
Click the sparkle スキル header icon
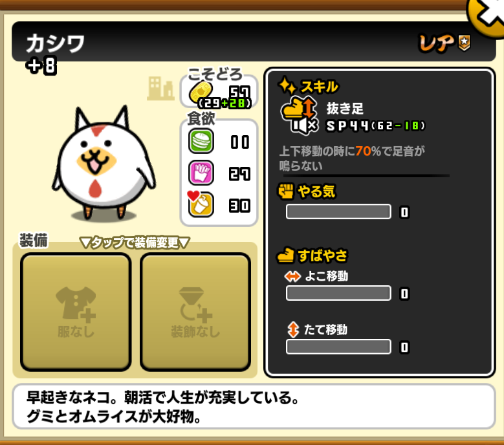[287, 85]
